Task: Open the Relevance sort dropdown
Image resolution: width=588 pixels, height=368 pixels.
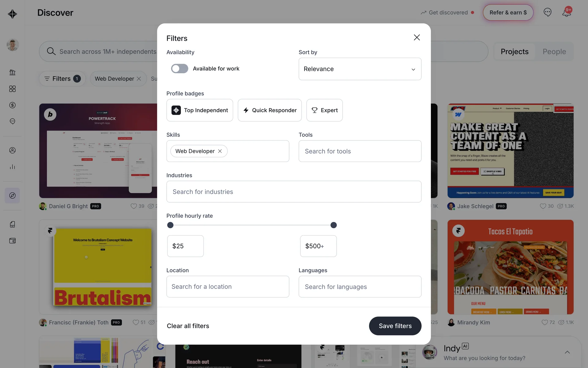Action: [360, 69]
